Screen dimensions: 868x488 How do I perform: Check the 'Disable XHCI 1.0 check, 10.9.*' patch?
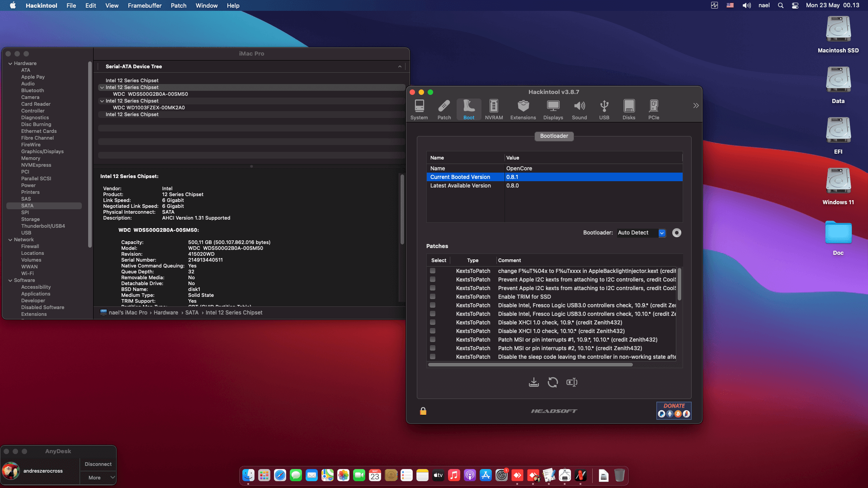(433, 322)
